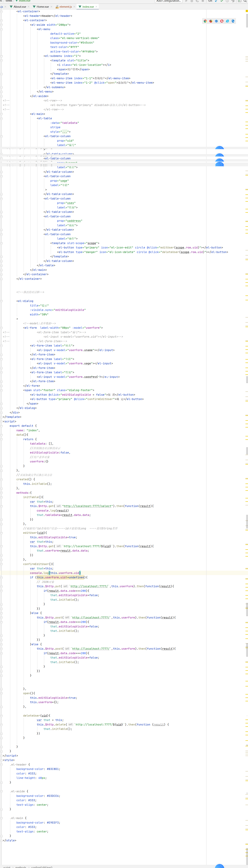248x868 pixels.
Task: Collapse the el-menu element fold marker
Action: (x=2, y=29)
